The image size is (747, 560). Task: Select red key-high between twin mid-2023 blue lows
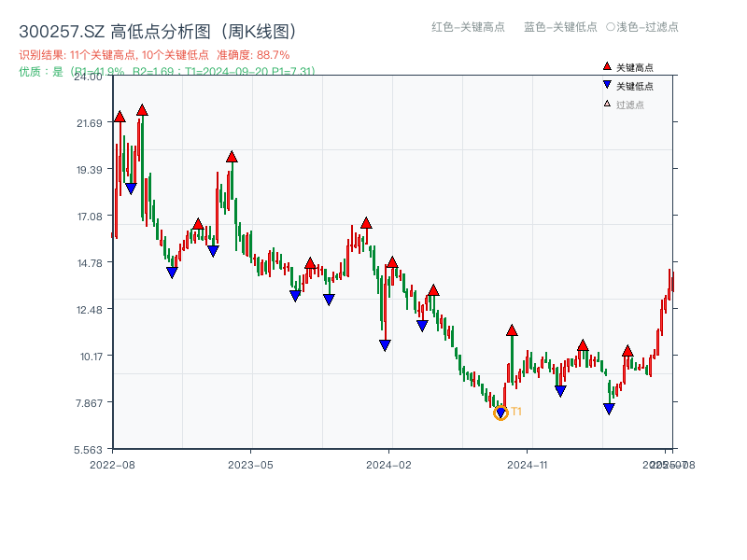click(310, 263)
